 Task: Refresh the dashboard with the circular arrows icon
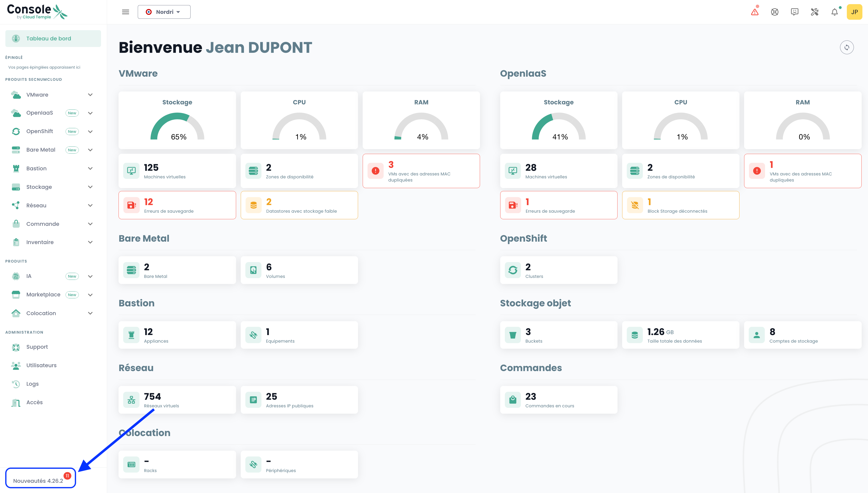tap(847, 47)
